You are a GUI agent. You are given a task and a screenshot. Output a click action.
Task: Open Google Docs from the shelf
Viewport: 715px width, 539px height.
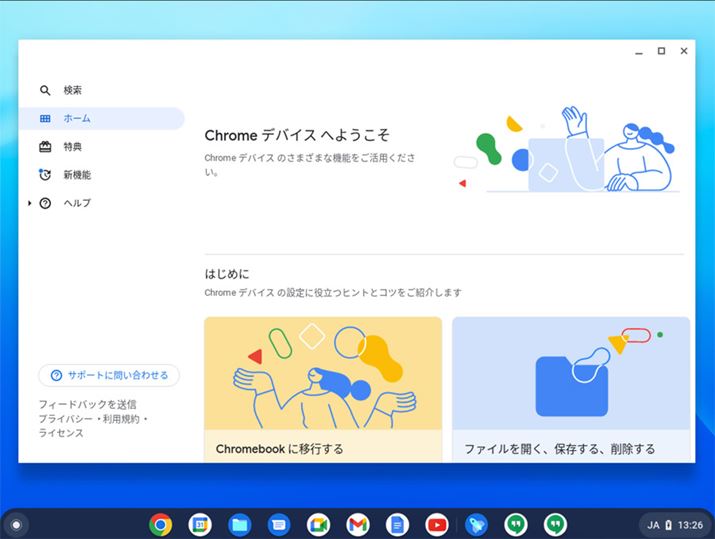[x=397, y=525]
